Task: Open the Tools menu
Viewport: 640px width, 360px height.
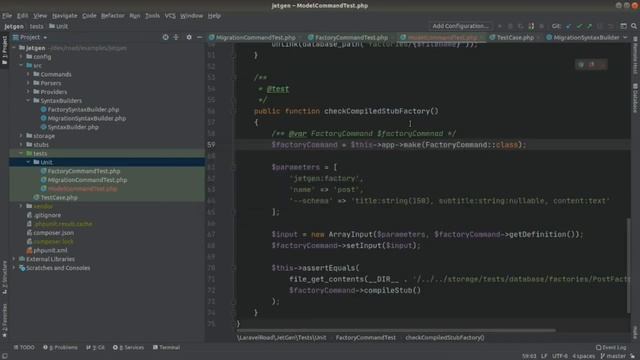Action: pyautogui.click(x=153, y=16)
